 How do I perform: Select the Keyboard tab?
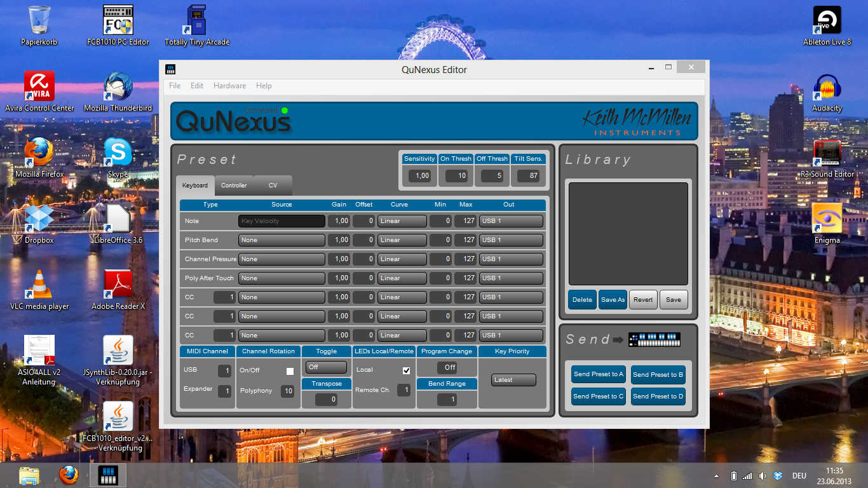[195, 186]
